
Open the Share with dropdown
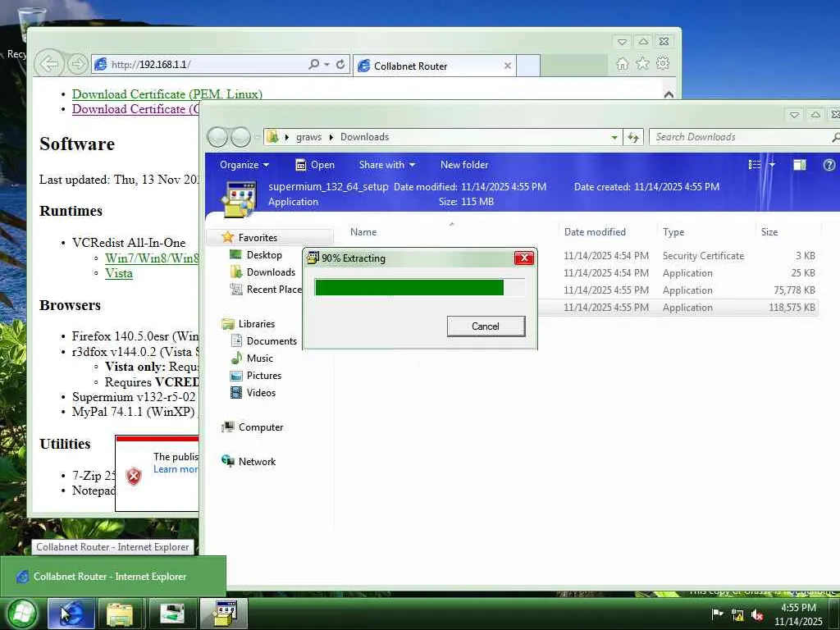click(387, 165)
